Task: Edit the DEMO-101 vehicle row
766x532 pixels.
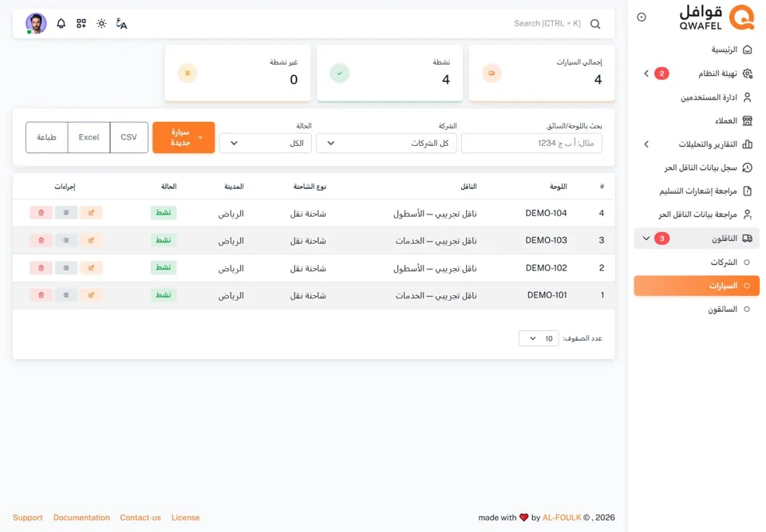Action: pos(91,295)
